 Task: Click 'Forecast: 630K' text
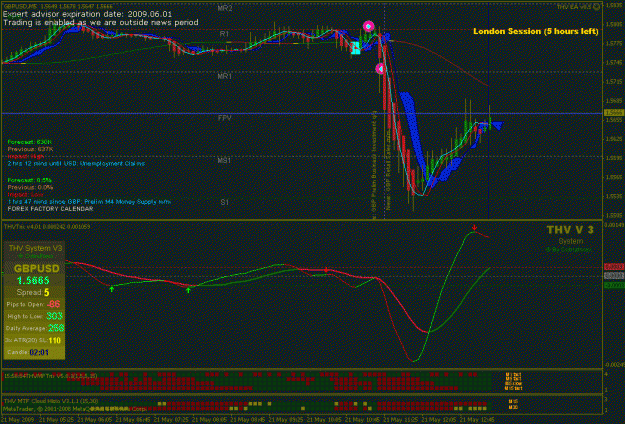[x=29, y=142]
